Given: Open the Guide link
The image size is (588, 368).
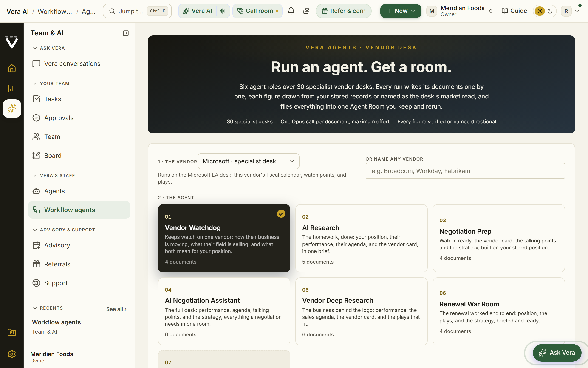Looking at the screenshot, I should coord(514,11).
